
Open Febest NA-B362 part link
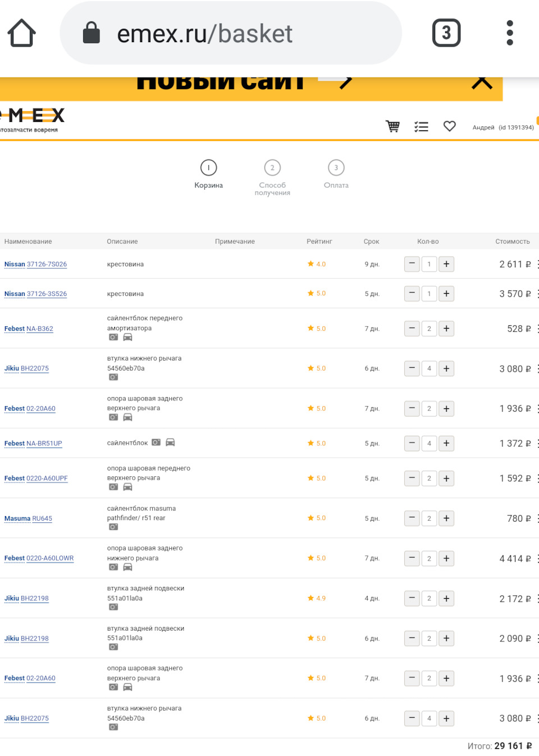coord(29,329)
